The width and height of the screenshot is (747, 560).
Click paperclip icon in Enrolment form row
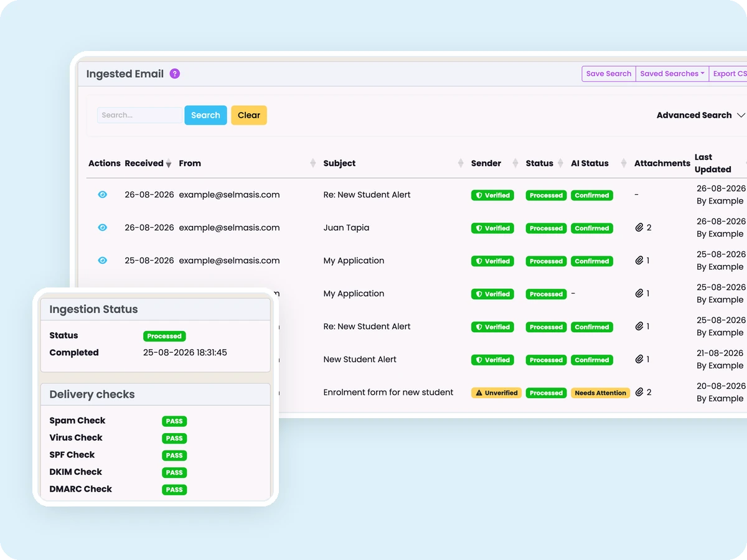[x=639, y=393]
